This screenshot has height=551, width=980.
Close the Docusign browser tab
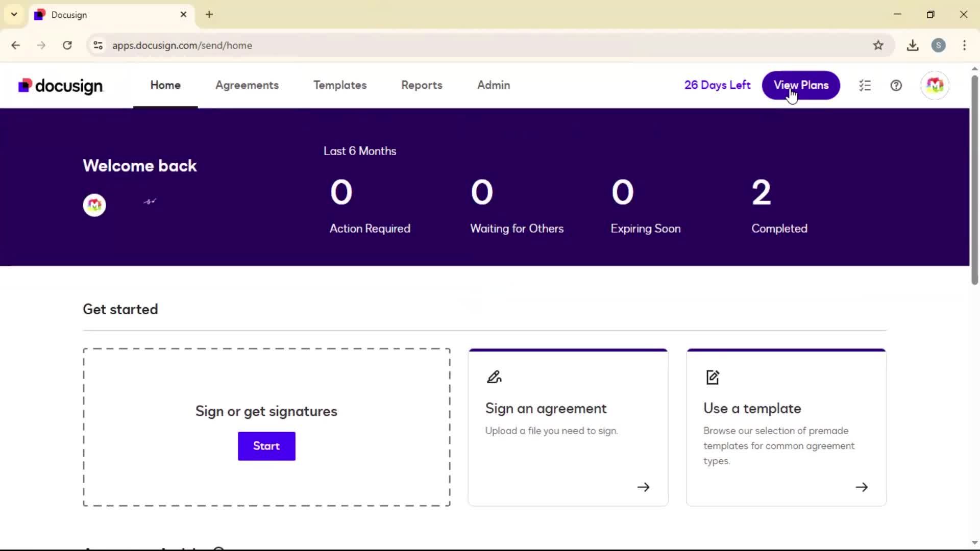click(183, 15)
